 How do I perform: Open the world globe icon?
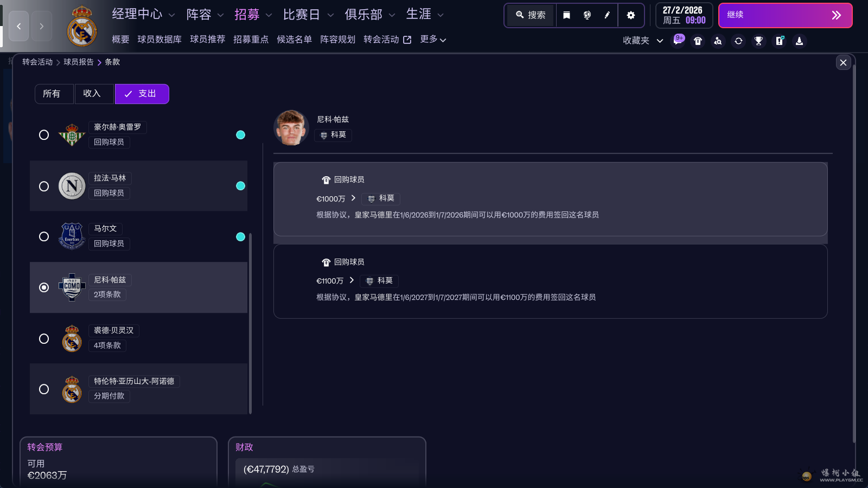(588, 15)
